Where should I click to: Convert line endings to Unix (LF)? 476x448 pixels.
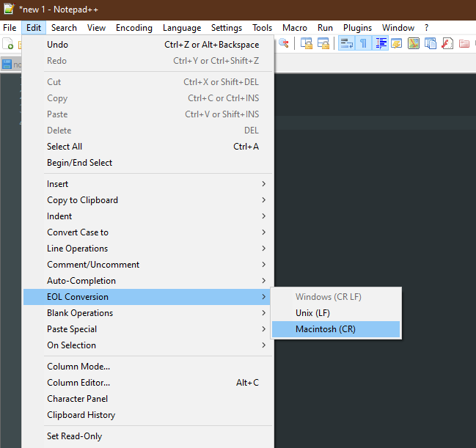pos(336,313)
